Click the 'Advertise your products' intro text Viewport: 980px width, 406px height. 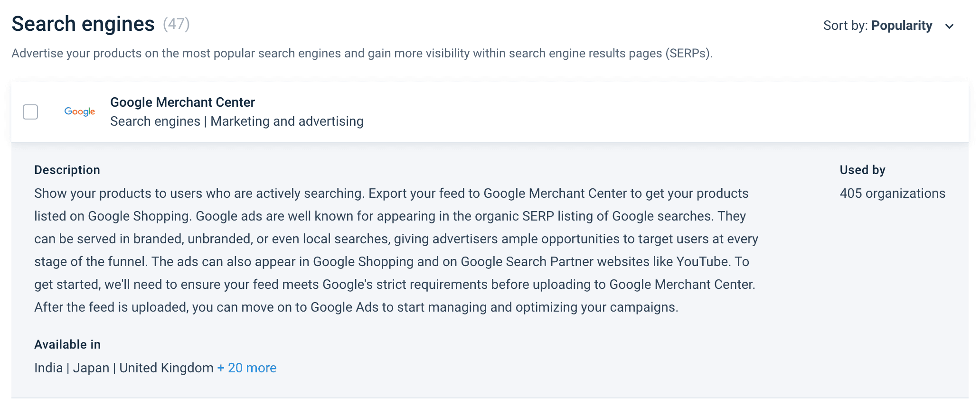tap(362, 53)
